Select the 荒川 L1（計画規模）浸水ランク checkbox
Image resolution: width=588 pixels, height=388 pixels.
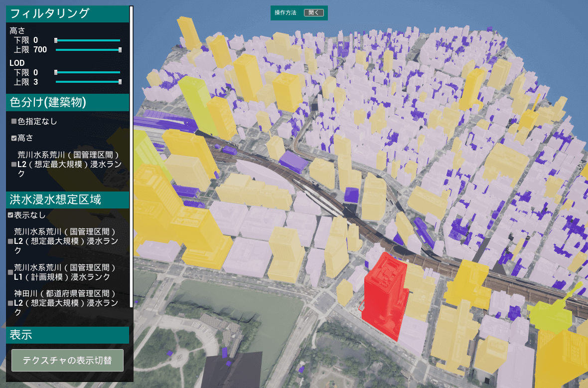click(x=10, y=272)
